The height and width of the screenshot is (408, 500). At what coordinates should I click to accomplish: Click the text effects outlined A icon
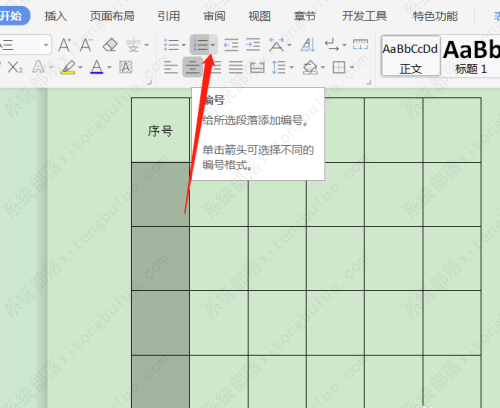click(x=38, y=67)
